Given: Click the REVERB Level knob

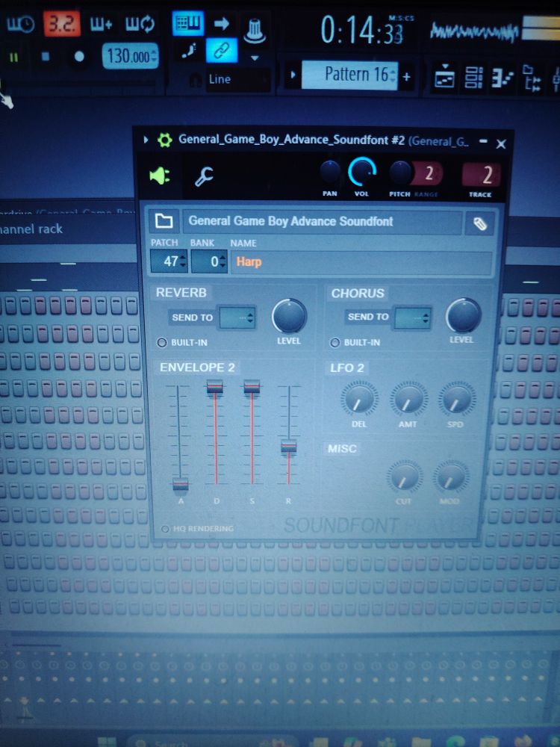Looking at the screenshot, I should [289, 316].
